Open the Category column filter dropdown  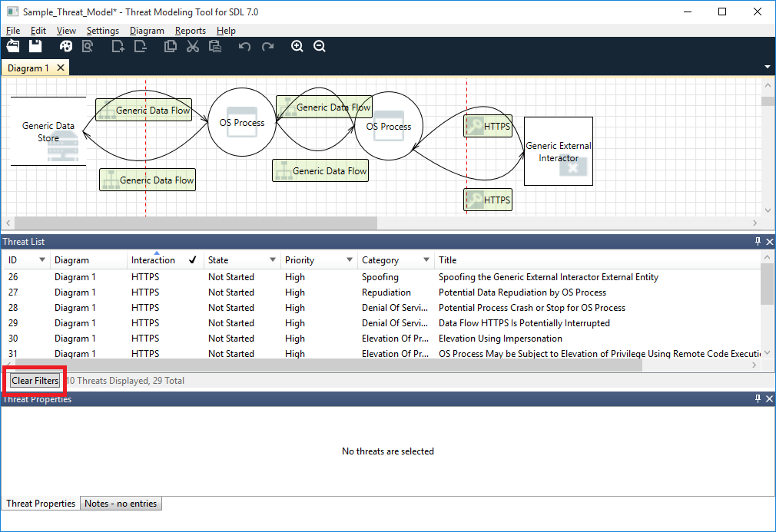(x=425, y=260)
